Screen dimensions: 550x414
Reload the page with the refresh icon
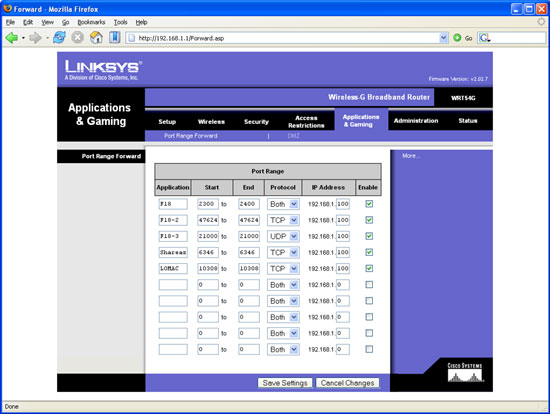[59, 37]
